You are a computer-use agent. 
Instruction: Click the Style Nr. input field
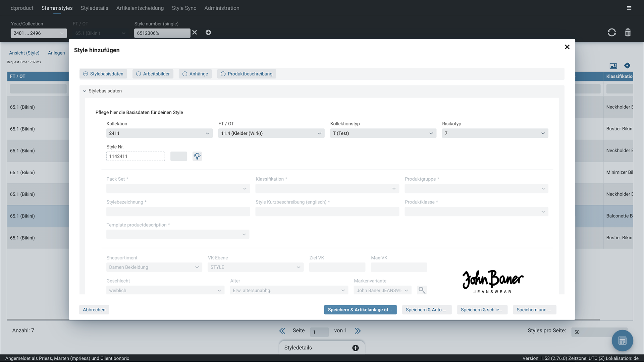click(x=136, y=157)
